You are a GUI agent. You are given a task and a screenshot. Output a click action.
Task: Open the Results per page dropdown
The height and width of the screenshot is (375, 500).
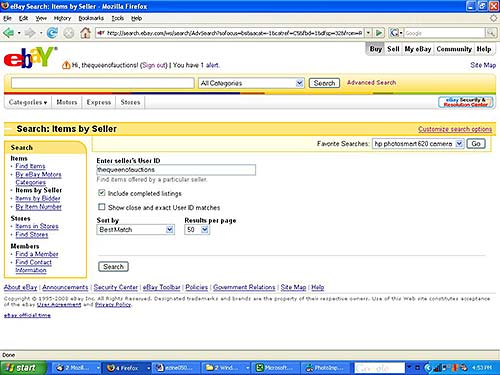pos(197,229)
